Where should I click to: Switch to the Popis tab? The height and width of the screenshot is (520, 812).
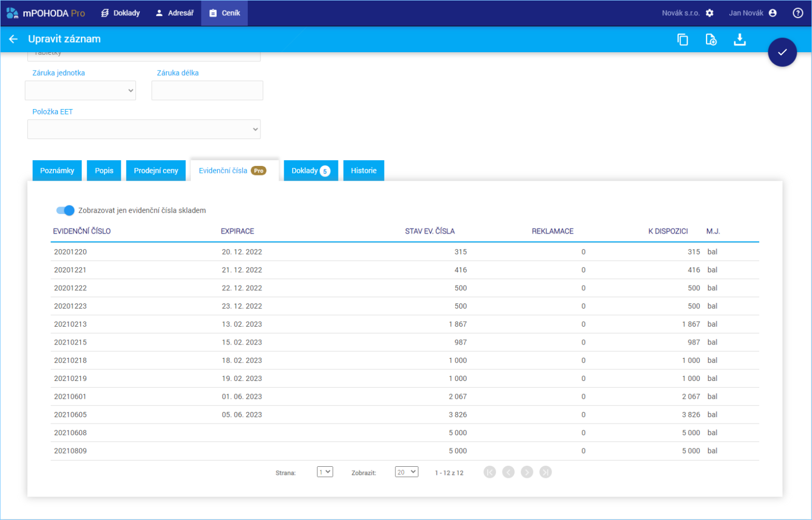pos(104,171)
